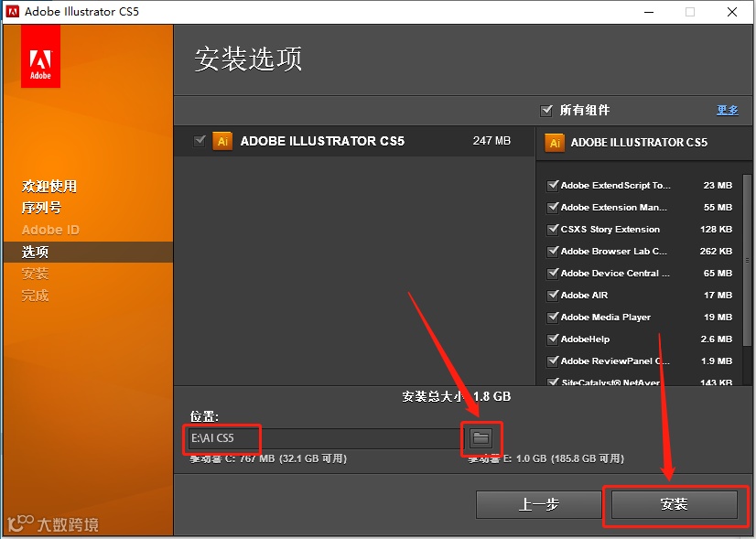Image resolution: width=756 pixels, height=539 pixels.
Task: Select Adobe ID step in sidebar
Action: coord(50,230)
